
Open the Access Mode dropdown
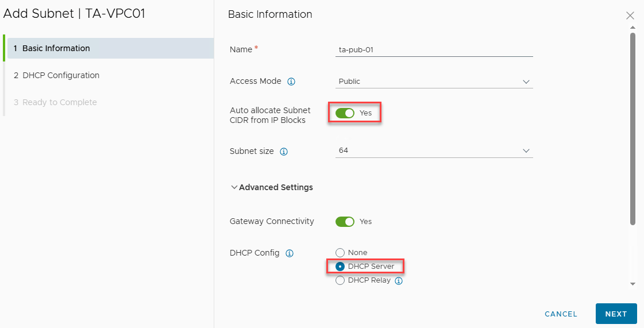[434, 82]
